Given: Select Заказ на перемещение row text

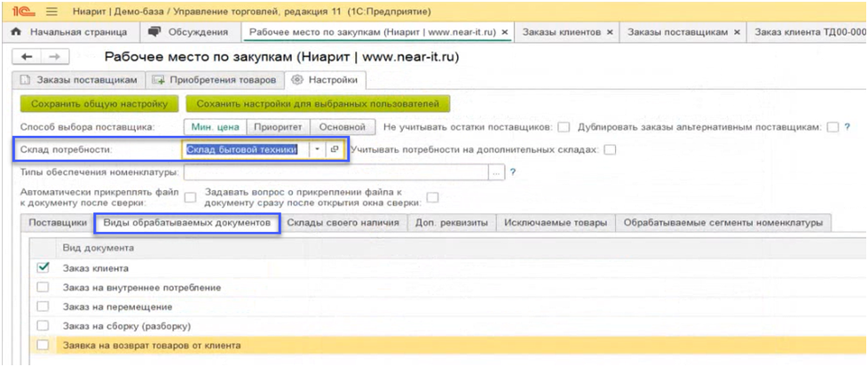Looking at the screenshot, I should (117, 306).
